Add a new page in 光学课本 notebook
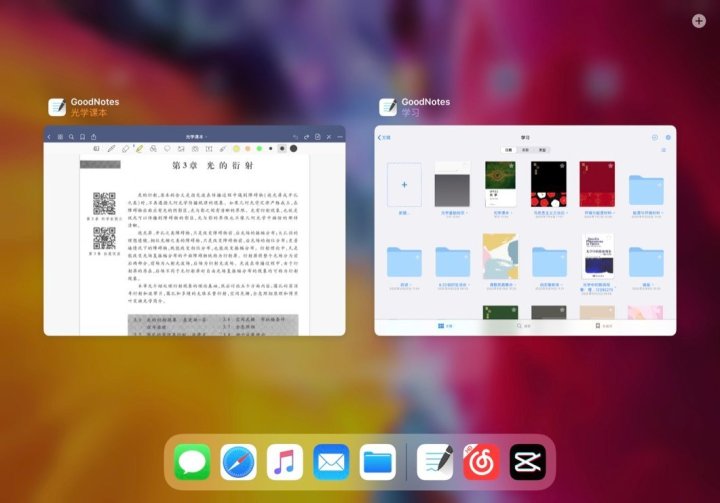This screenshot has width=720, height=503. [x=317, y=137]
